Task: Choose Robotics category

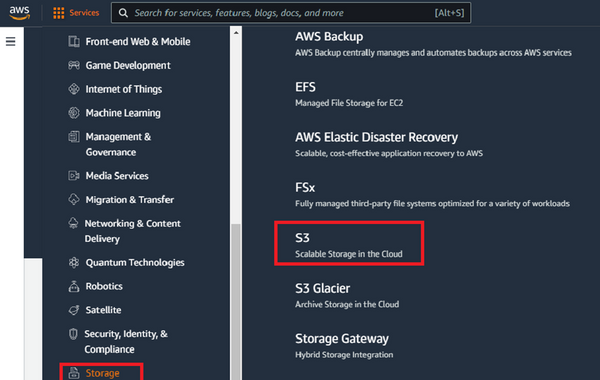Action: [x=104, y=286]
